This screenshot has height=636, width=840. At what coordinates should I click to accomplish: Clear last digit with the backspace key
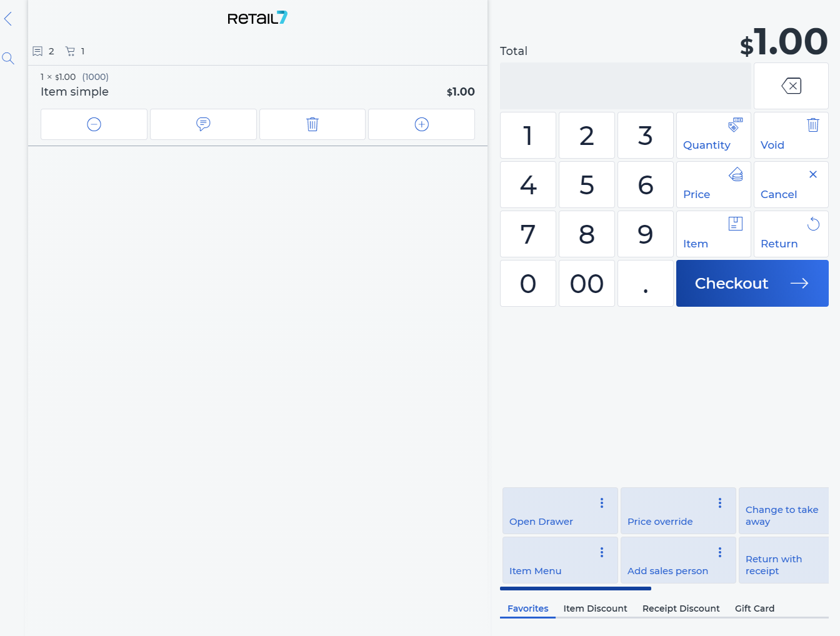[x=791, y=86]
